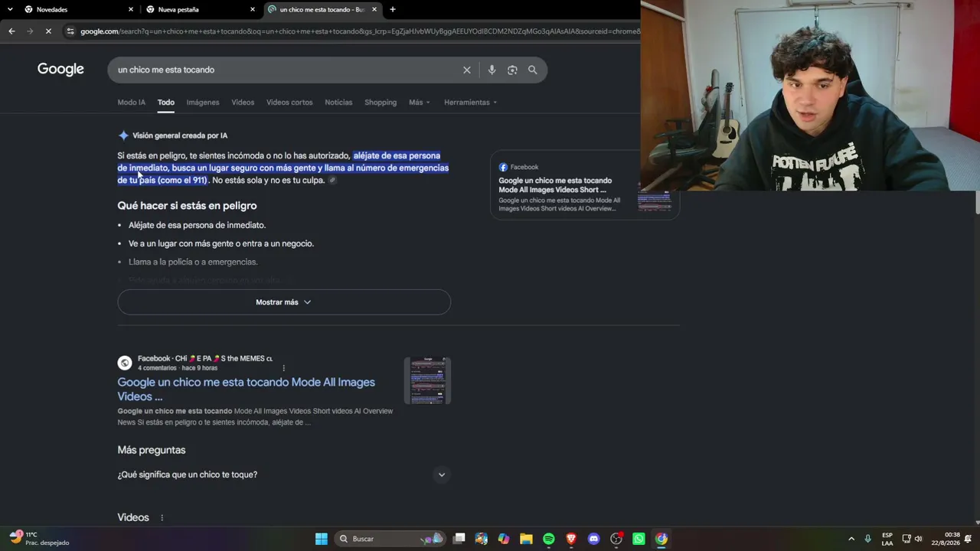
Task: Close the Nueva pestaña tab
Action: click(x=253, y=9)
